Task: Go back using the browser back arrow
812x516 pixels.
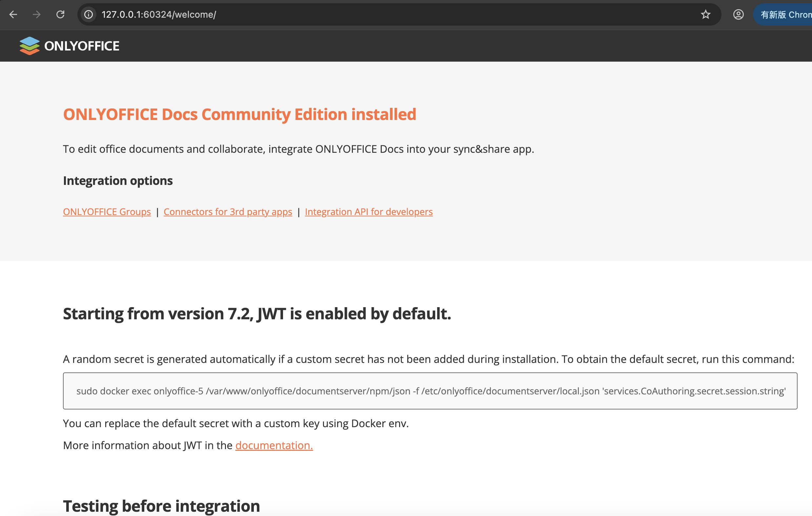Action: [13, 14]
